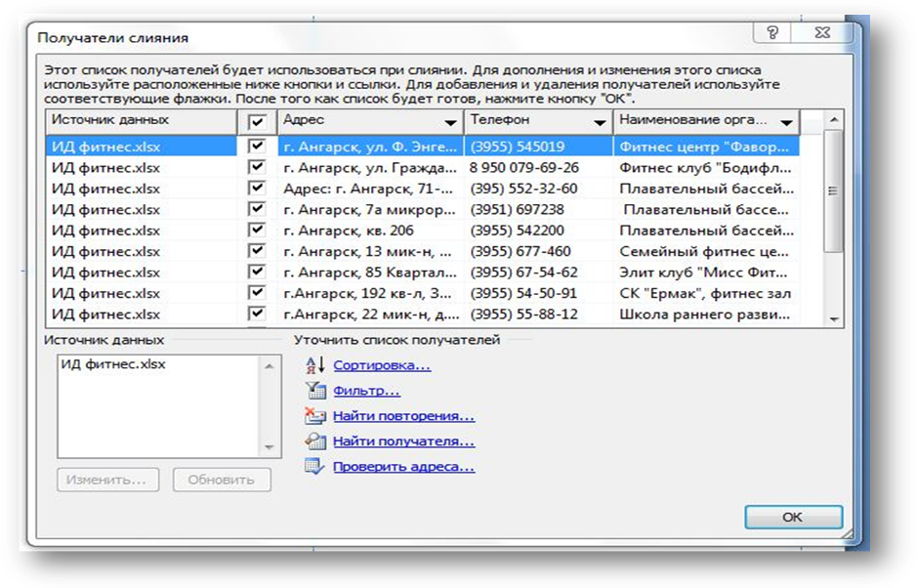Click data source box scroll up arrow
This screenshot has height=588, width=916.
(x=269, y=366)
